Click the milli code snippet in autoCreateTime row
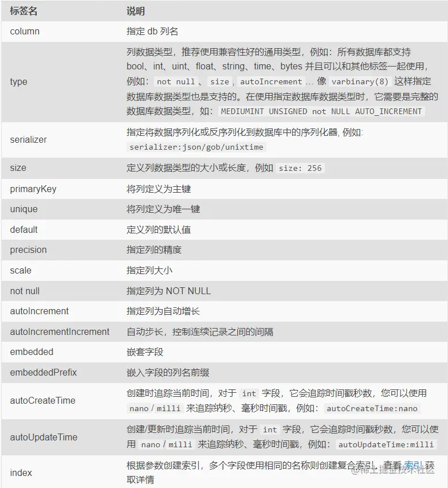 (168, 408)
